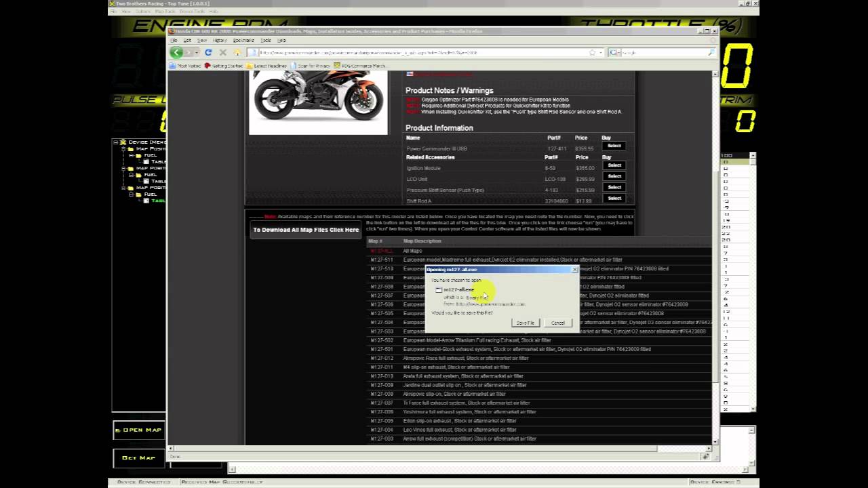
Task: Select the Pressure Shift Sensor accessory
Action: pos(614,187)
